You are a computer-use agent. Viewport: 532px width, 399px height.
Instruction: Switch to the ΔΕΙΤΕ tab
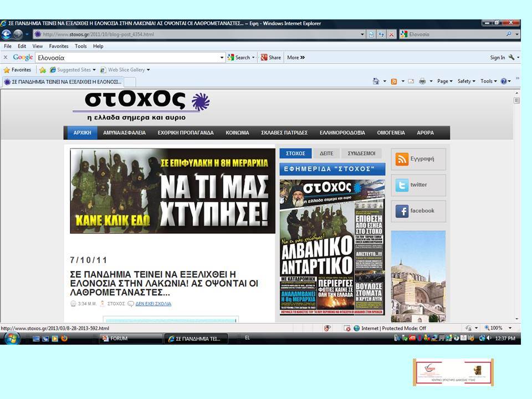tap(326, 154)
